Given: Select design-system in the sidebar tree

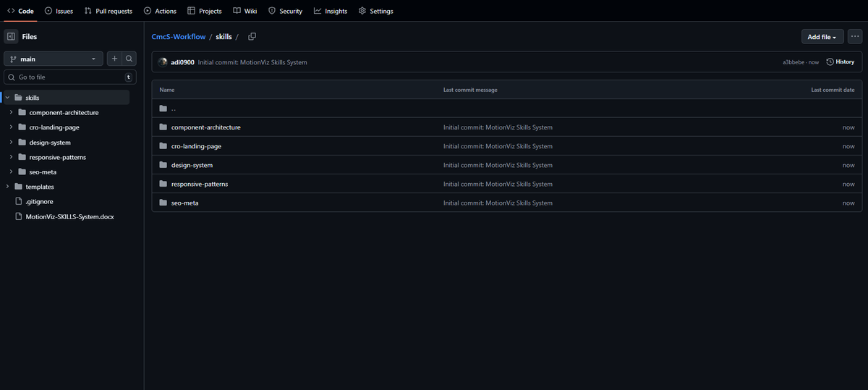Looking at the screenshot, I should point(50,143).
